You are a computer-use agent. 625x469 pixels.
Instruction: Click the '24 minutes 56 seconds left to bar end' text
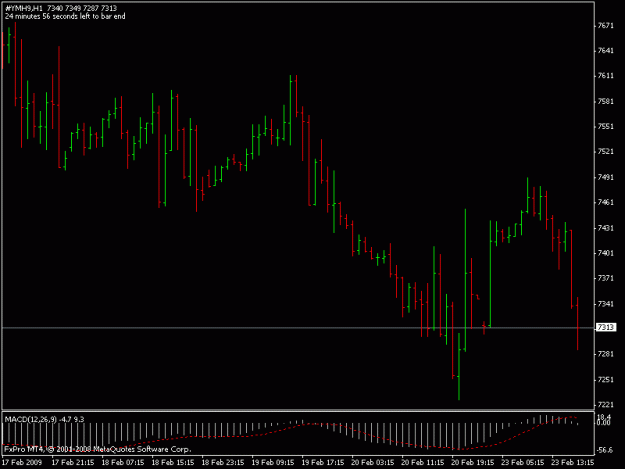[x=65, y=16]
